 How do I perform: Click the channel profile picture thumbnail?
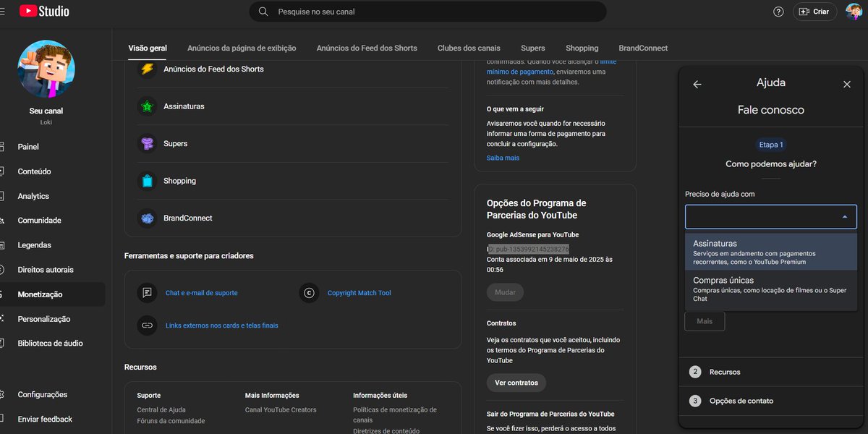(46, 69)
